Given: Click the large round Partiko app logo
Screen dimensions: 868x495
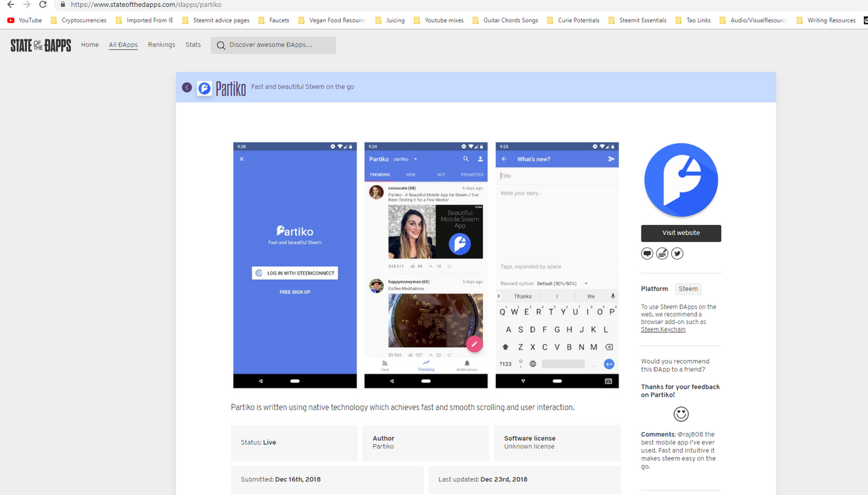Looking at the screenshot, I should 681,180.
